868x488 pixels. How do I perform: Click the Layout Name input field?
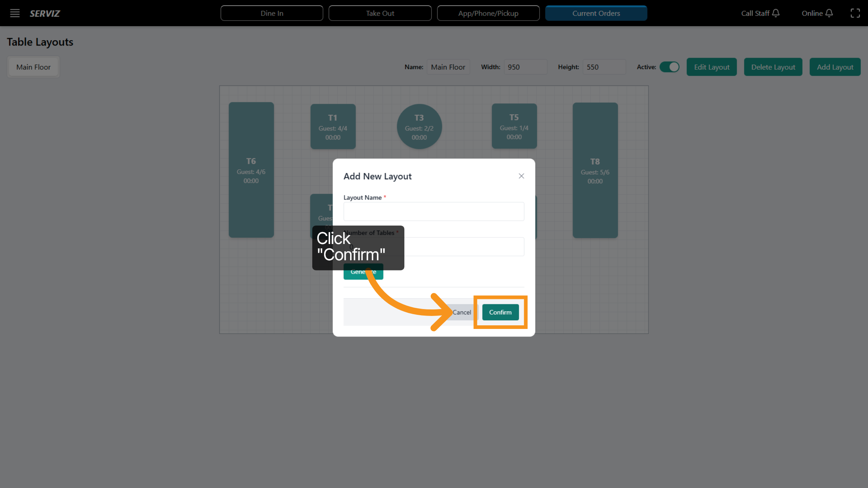pyautogui.click(x=433, y=211)
